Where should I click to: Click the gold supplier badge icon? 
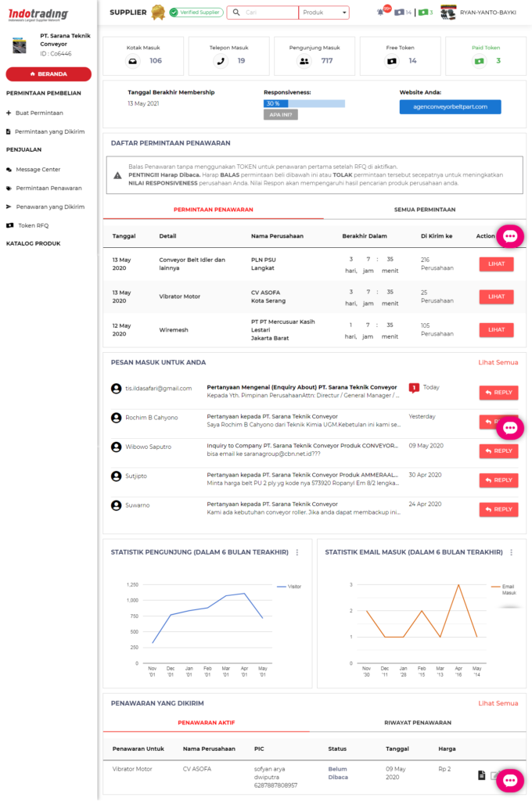tap(158, 13)
